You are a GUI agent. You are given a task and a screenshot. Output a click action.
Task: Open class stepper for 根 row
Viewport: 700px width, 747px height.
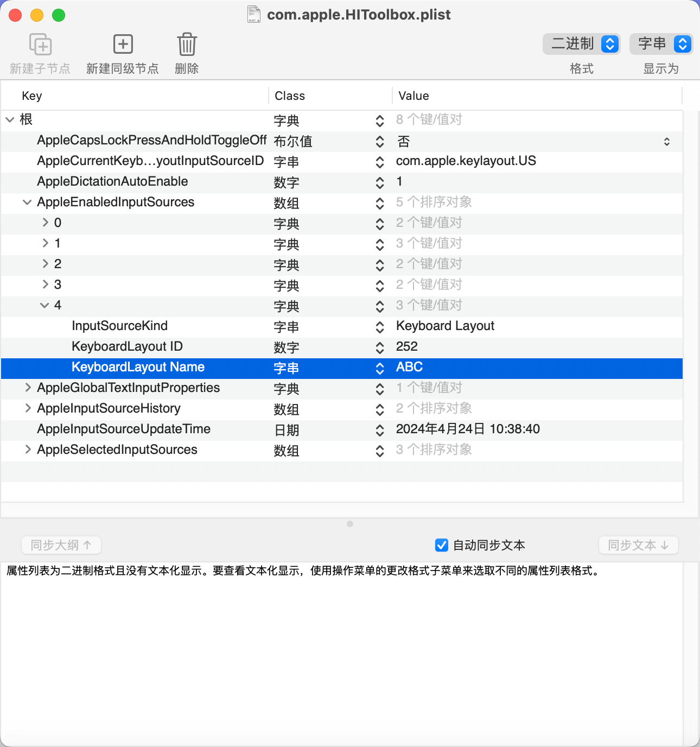380,121
